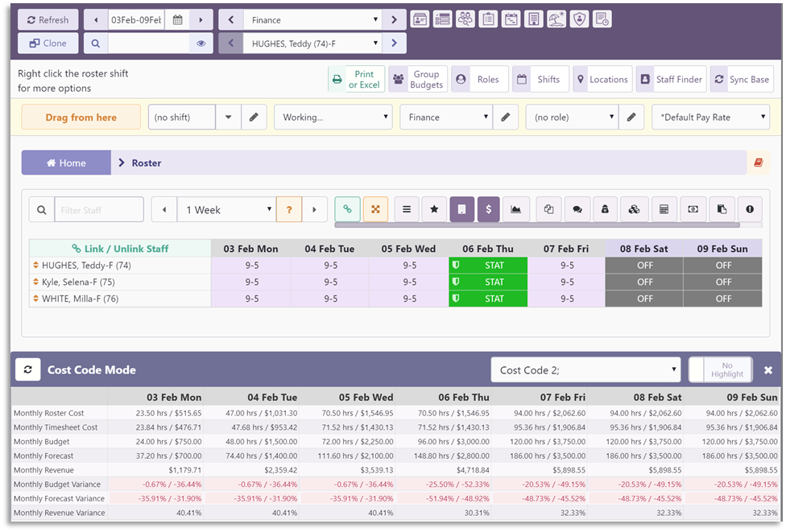Click the Cost Code Mode refresh icon
Image resolution: width=786 pixels, height=532 pixels.
pyautogui.click(x=28, y=369)
